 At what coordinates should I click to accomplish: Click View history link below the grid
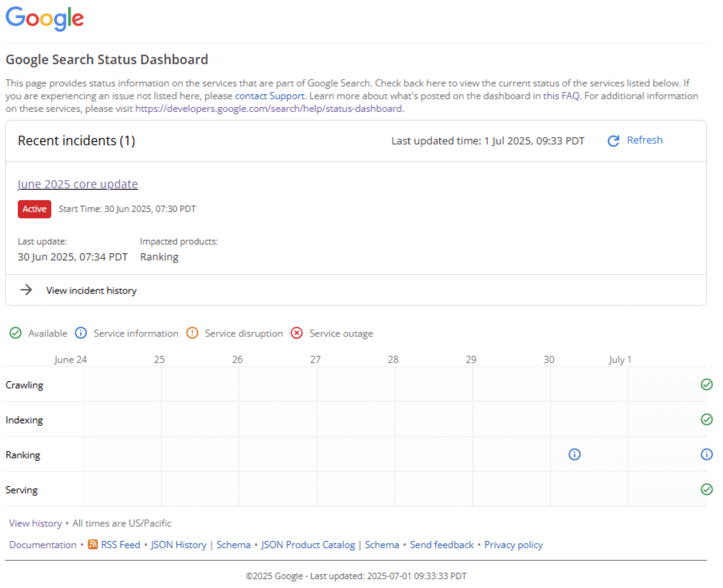click(35, 523)
